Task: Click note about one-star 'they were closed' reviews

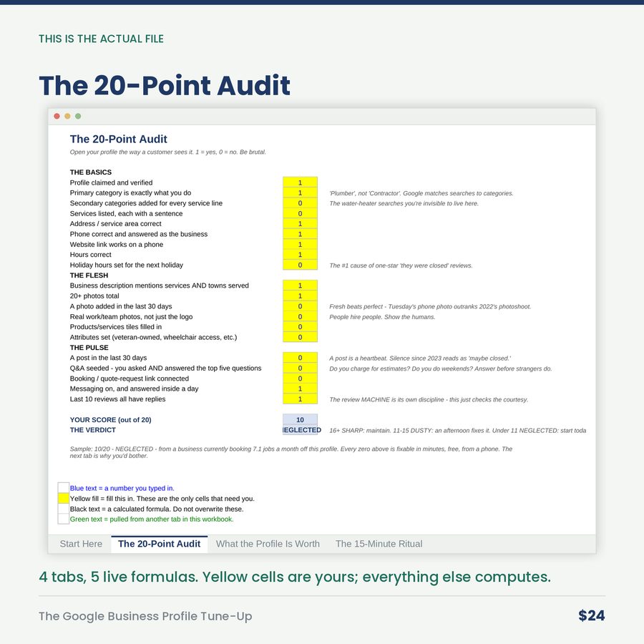Action: pyautogui.click(x=401, y=265)
